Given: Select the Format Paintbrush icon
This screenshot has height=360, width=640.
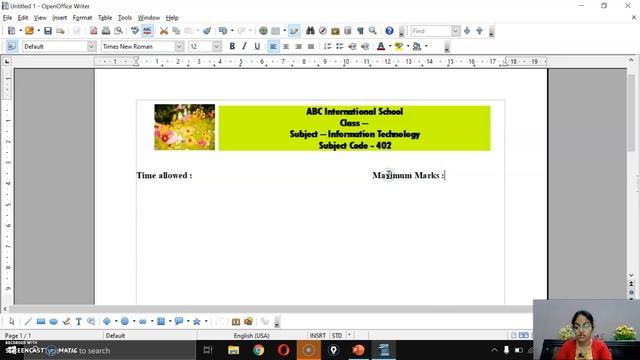Looking at the screenshot, I should pyautogui.click(x=207, y=31).
